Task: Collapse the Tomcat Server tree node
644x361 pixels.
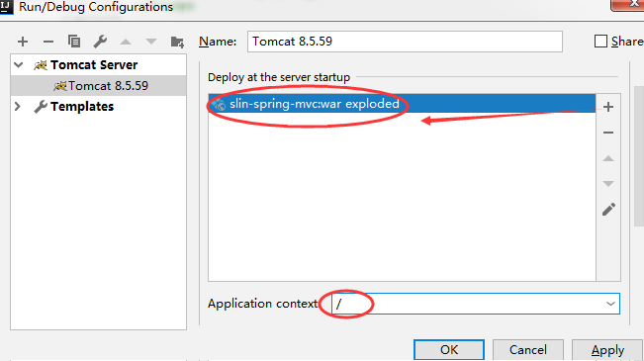Action: coord(19,65)
